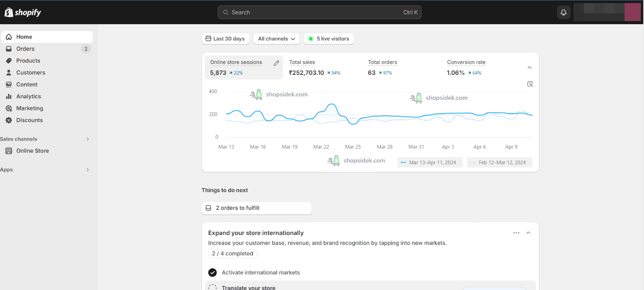Click the Analytics bar chart icon
The image size is (644, 290).
(x=9, y=96)
